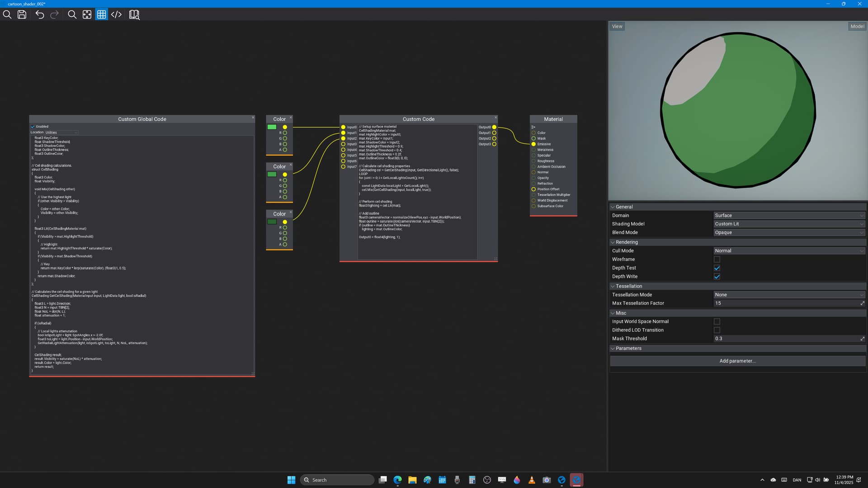Open documentation book icon in toolbar
This screenshot has width=868, height=488.
click(x=134, y=15)
